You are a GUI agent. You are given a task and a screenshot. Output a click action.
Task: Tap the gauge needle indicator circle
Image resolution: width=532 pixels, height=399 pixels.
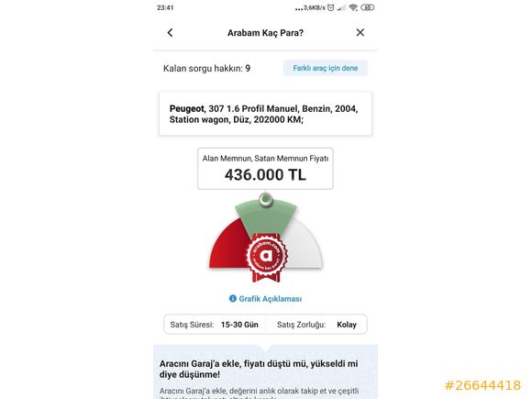click(266, 200)
